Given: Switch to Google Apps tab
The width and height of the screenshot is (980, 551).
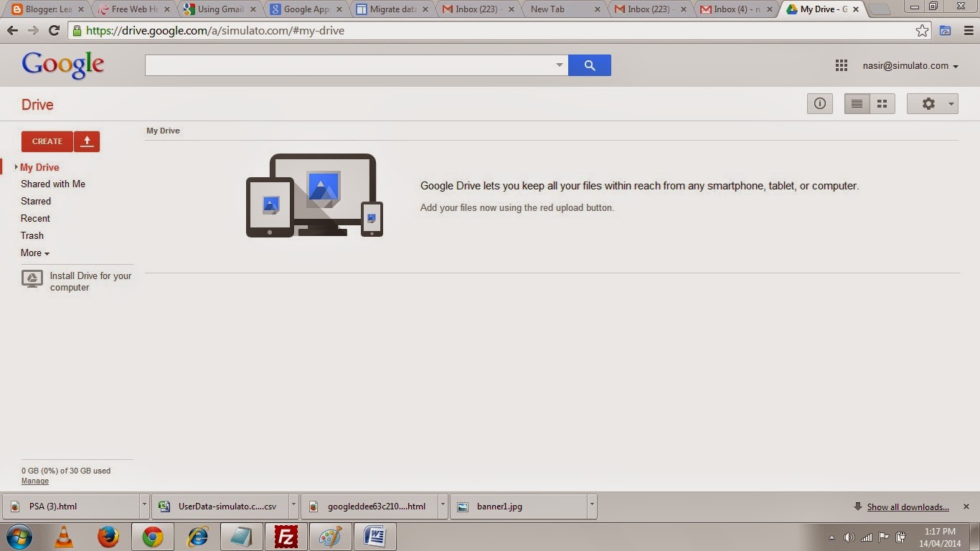Looking at the screenshot, I should click(305, 9).
